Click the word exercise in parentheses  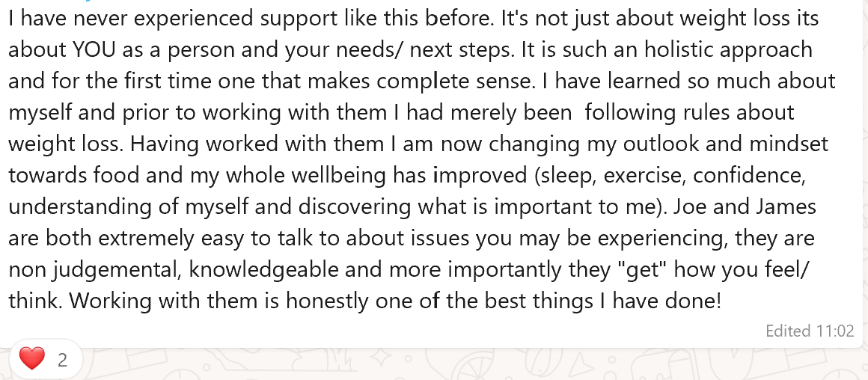click(x=644, y=175)
